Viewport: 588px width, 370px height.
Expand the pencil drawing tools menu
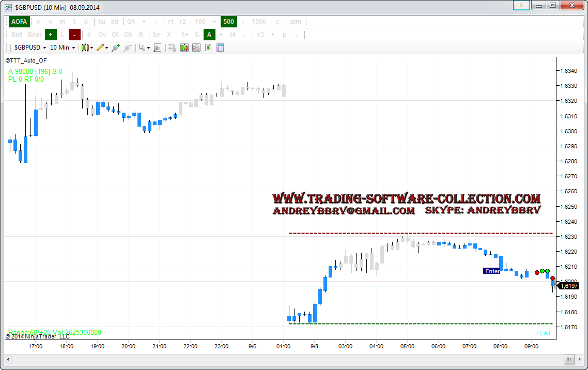102,48
